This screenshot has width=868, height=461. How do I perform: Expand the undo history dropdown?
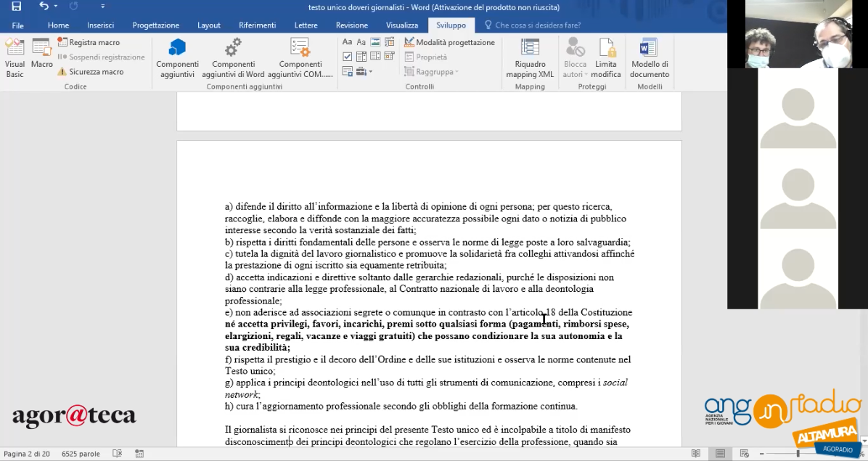pyautogui.click(x=56, y=6)
